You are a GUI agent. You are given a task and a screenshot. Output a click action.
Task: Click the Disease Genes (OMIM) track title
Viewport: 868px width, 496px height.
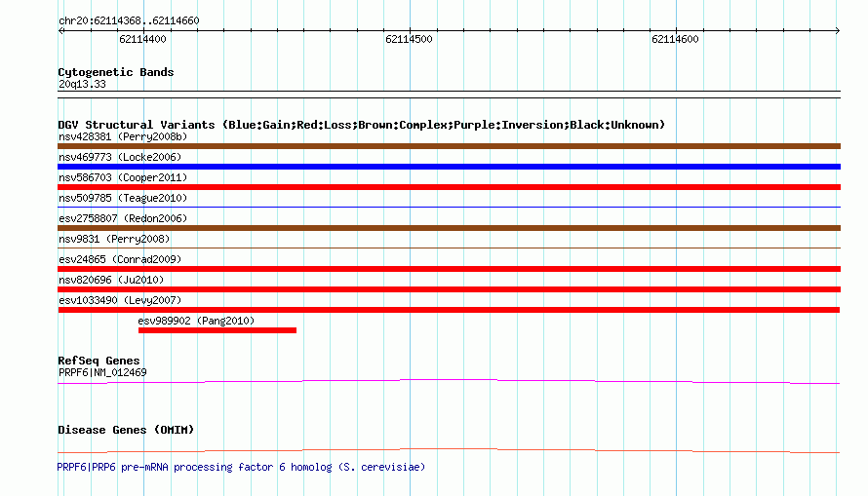[x=126, y=430]
